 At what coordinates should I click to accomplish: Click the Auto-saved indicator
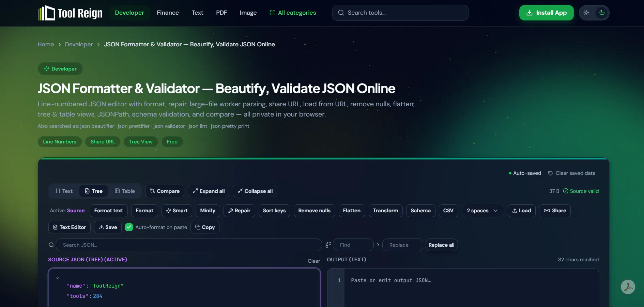pyautogui.click(x=525, y=173)
